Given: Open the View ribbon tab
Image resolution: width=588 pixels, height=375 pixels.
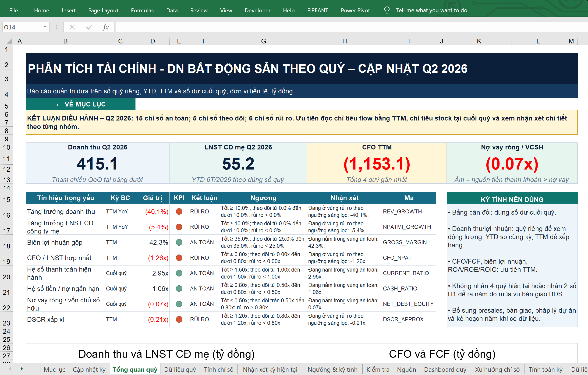Looking at the screenshot, I should (x=226, y=10).
